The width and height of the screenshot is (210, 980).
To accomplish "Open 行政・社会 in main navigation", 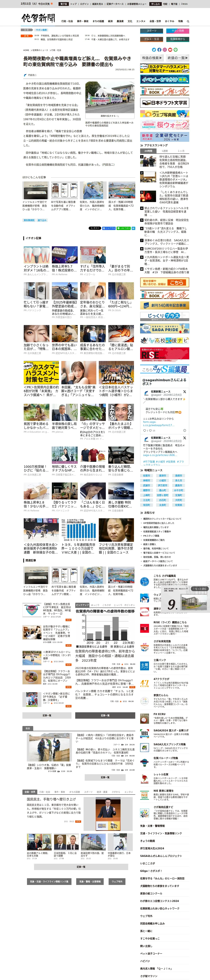I will [x=67, y=21].
